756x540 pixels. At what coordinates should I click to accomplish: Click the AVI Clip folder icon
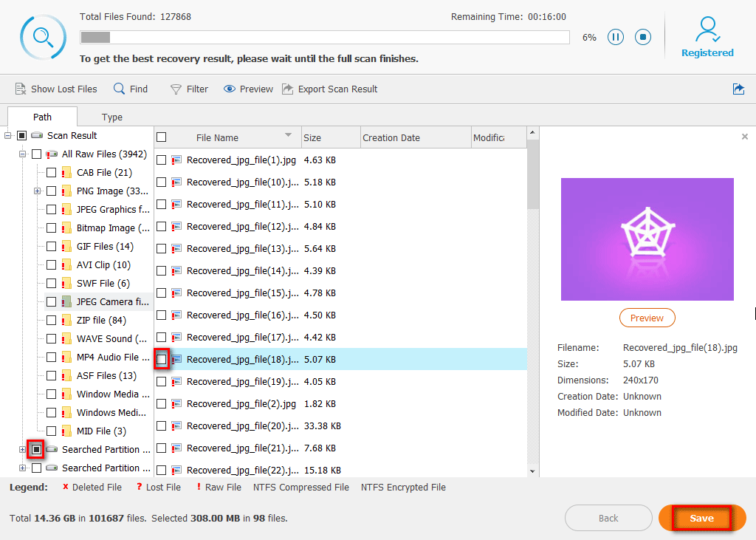[66, 265]
